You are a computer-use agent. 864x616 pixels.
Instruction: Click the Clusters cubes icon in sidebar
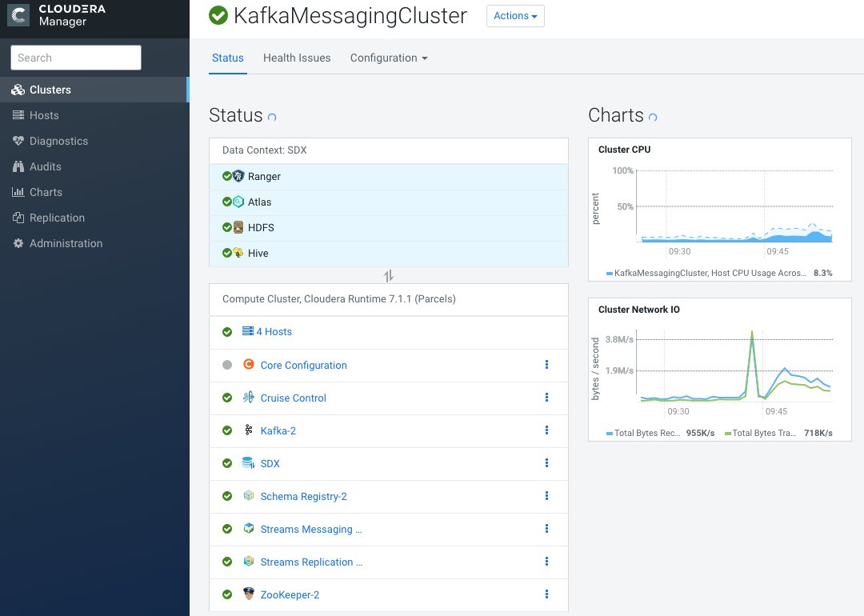pyautogui.click(x=18, y=90)
